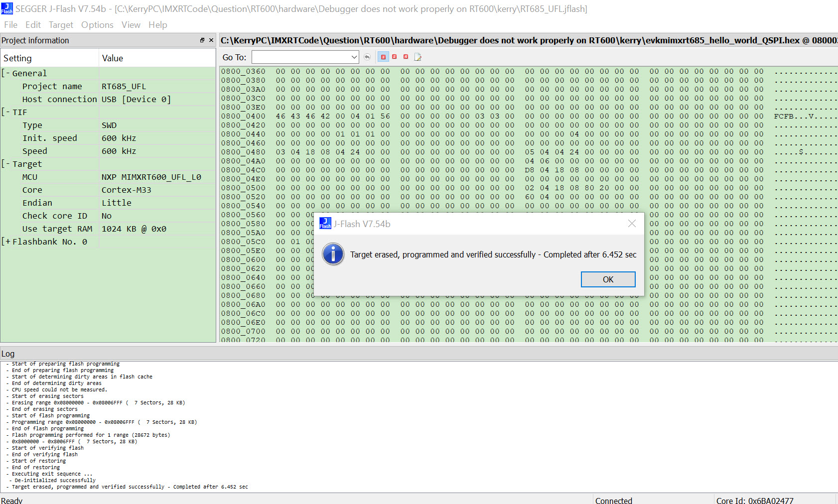Click the edit data icon in toolbar
The height and width of the screenshot is (504, 838).
click(x=418, y=57)
